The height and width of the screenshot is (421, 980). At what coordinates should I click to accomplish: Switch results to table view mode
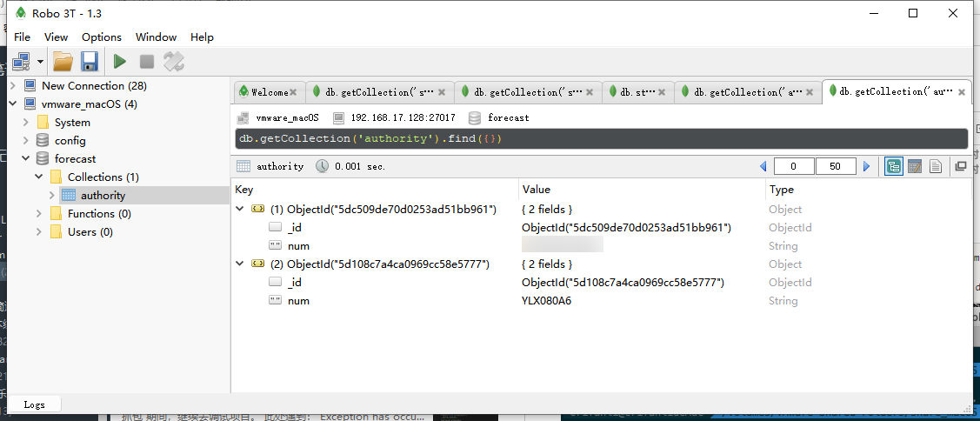[x=915, y=166]
